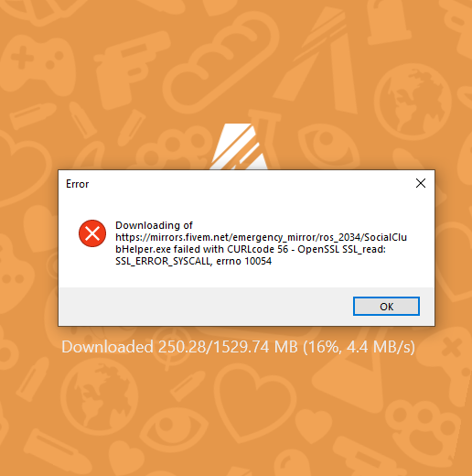Screen dimensions: 472x476
Task: Click the Error title text of the dialog
Action: (77, 184)
